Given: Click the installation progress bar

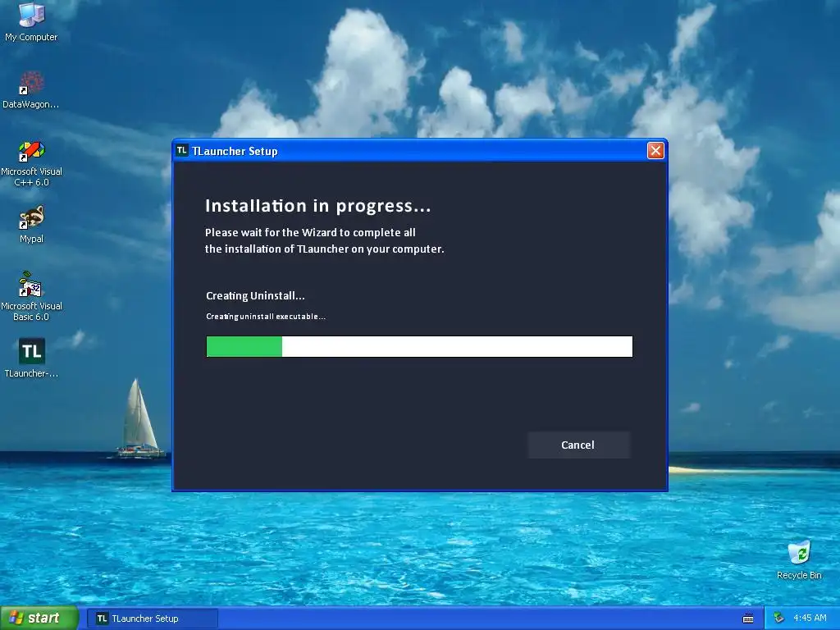Looking at the screenshot, I should click(419, 346).
